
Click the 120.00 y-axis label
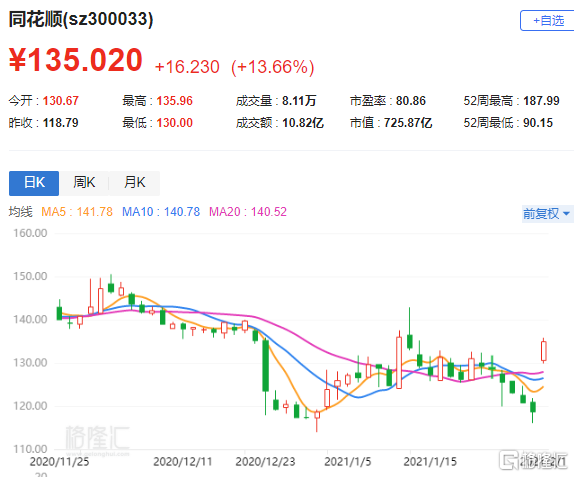30,406
